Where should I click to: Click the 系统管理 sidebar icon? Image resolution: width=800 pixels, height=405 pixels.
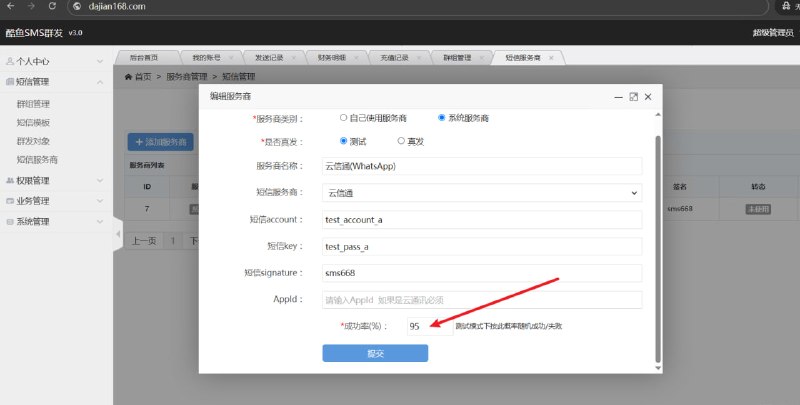point(10,222)
